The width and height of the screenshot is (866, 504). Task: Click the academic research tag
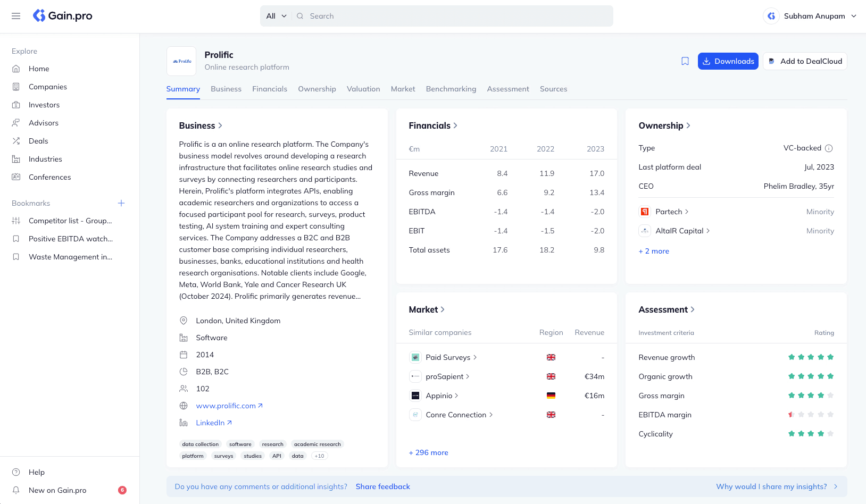pyautogui.click(x=318, y=444)
